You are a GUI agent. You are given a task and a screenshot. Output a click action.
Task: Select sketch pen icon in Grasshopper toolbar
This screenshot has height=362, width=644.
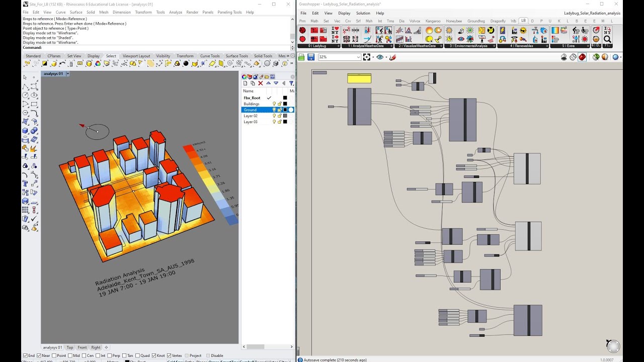point(392,57)
